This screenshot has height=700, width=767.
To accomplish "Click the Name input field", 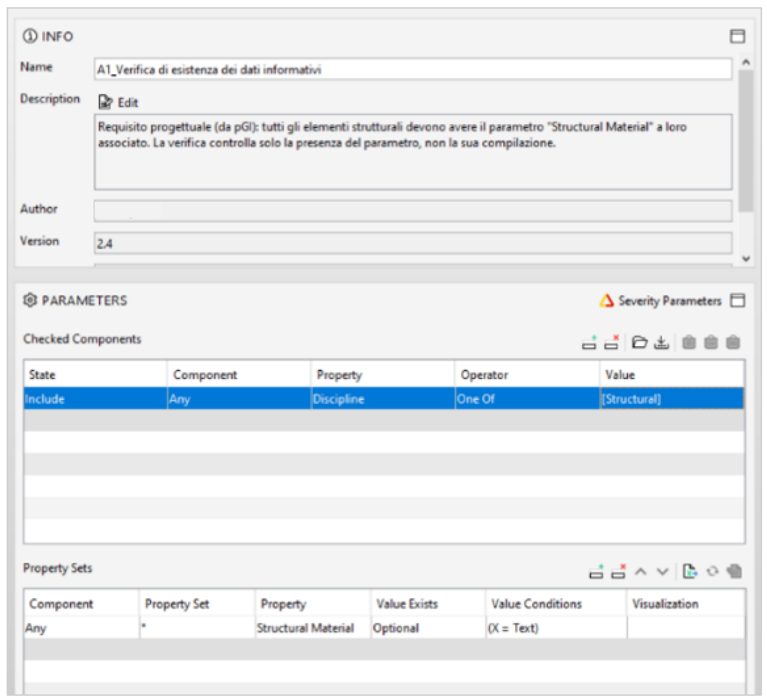I will (412, 70).
